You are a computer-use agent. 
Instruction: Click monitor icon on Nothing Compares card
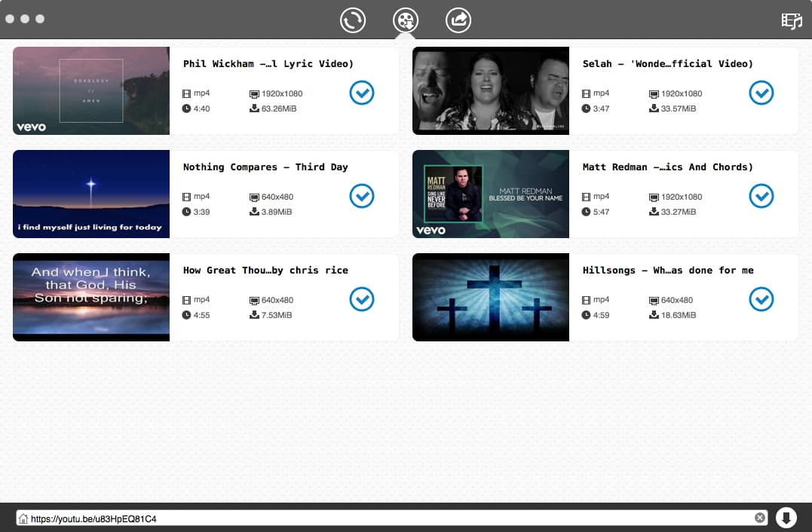254,197
